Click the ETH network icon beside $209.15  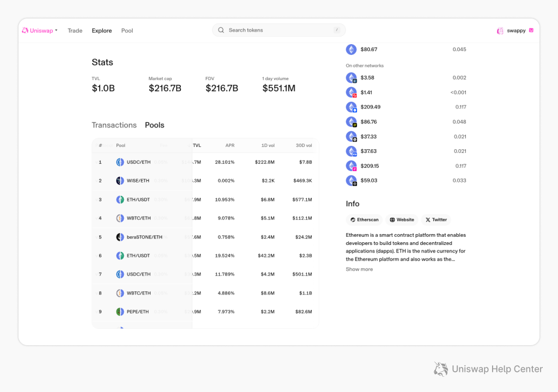point(351,166)
